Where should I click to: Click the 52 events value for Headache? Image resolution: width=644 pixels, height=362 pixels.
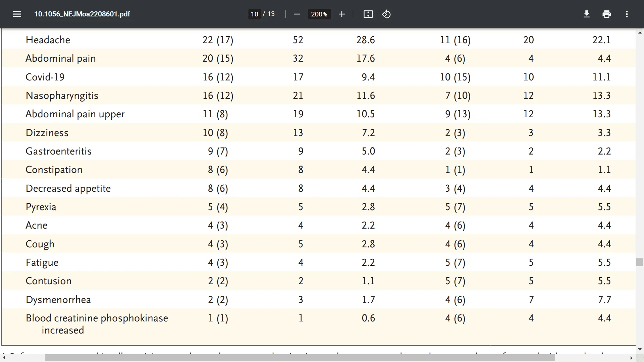coord(298,40)
